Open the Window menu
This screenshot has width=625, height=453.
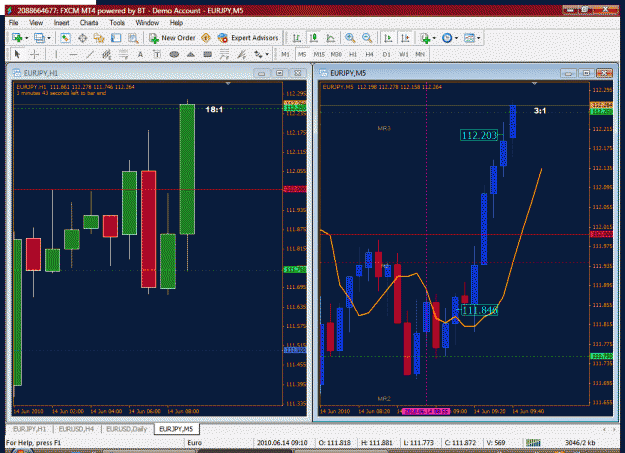coord(147,23)
